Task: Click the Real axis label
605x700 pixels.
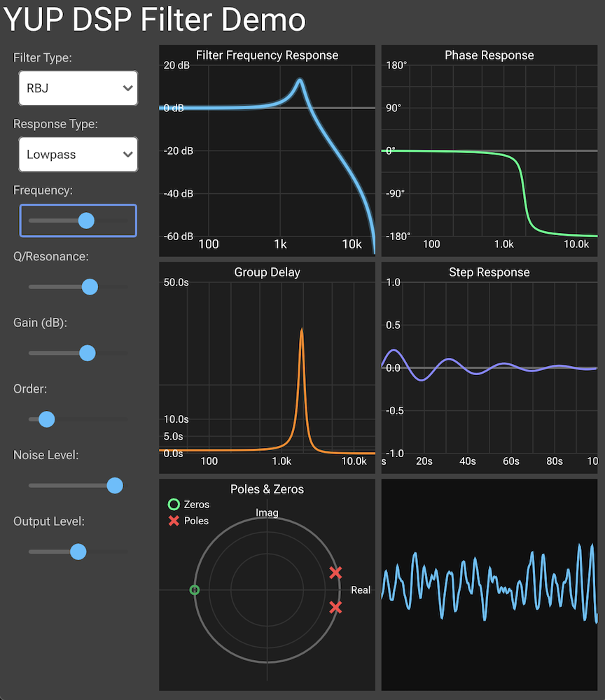Action: 361,590
